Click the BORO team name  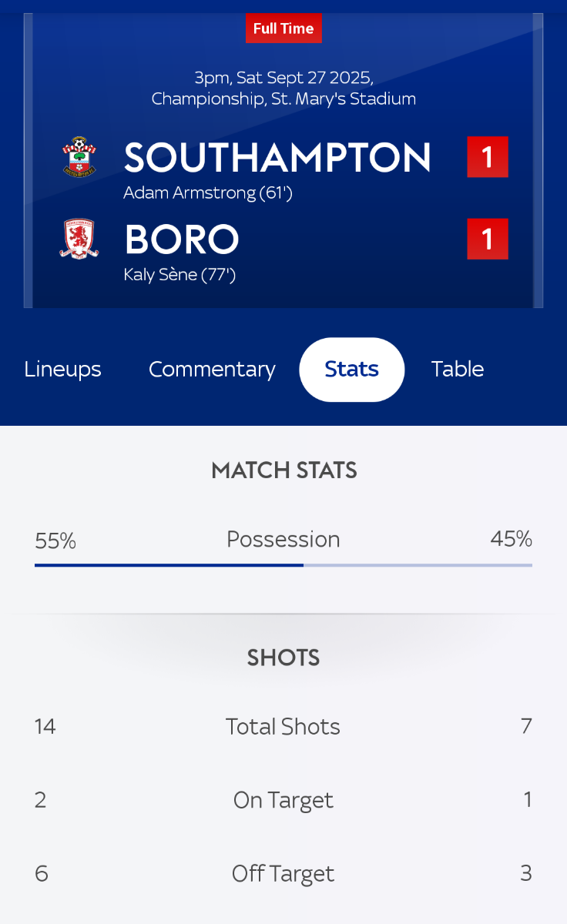point(182,239)
